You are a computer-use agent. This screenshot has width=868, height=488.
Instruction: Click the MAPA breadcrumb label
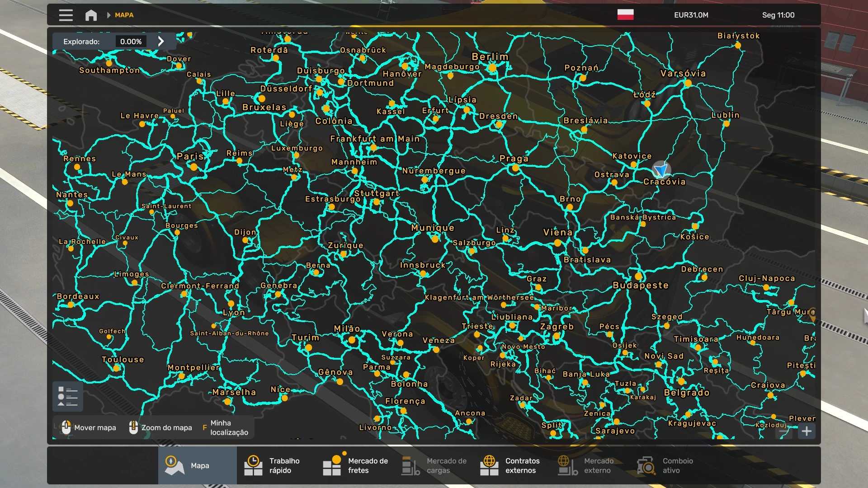[124, 15]
